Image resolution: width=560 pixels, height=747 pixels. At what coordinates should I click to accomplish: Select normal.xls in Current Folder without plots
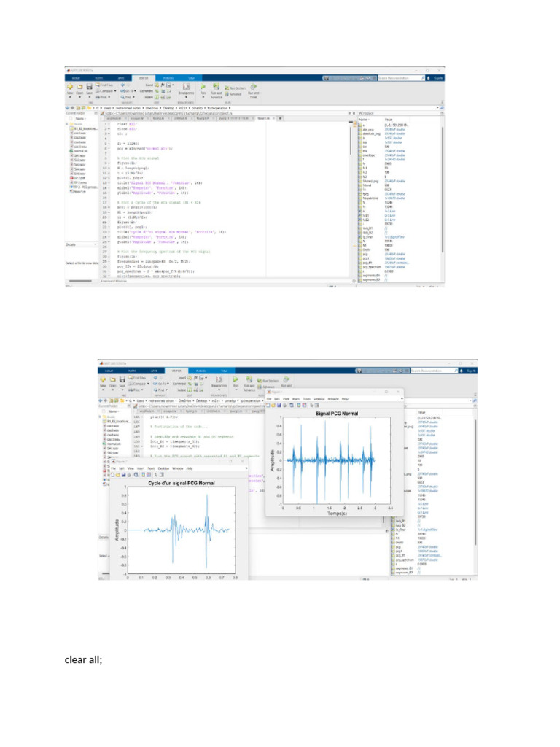(79, 151)
